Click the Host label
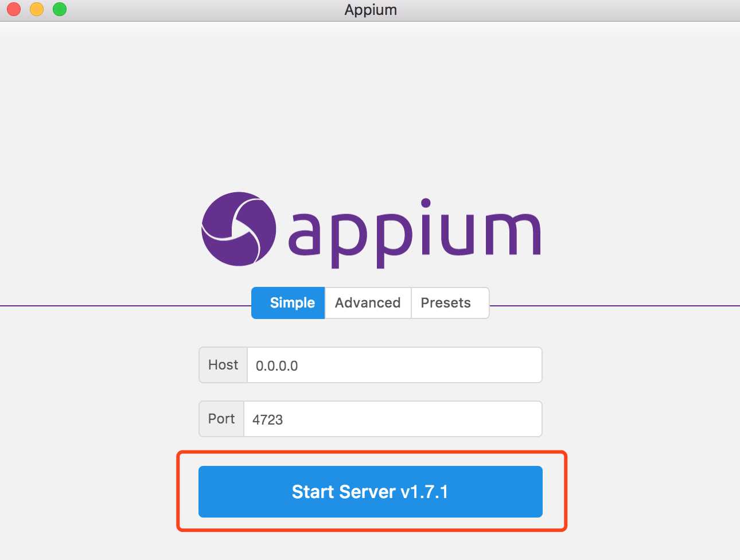The image size is (740, 560). tap(223, 365)
